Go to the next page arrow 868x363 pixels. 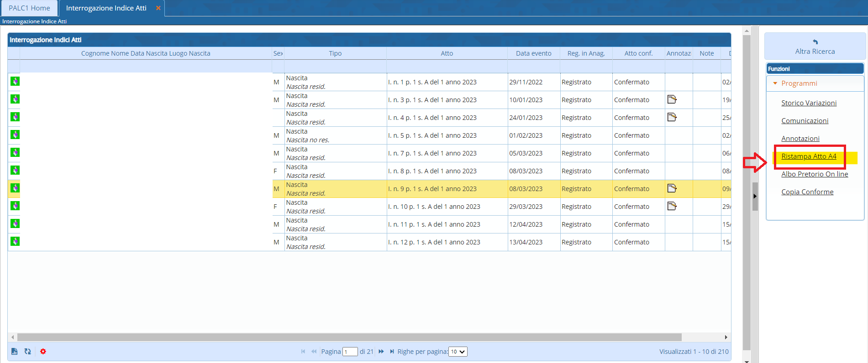tap(381, 352)
